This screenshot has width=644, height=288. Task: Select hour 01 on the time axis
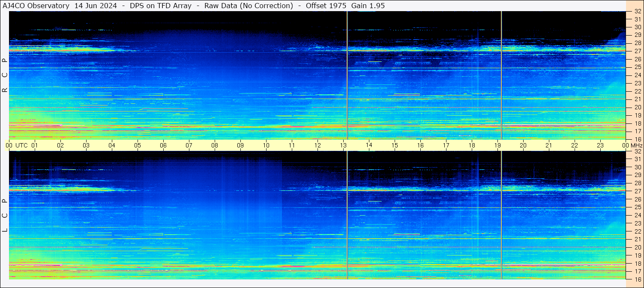pyautogui.click(x=35, y=145)
